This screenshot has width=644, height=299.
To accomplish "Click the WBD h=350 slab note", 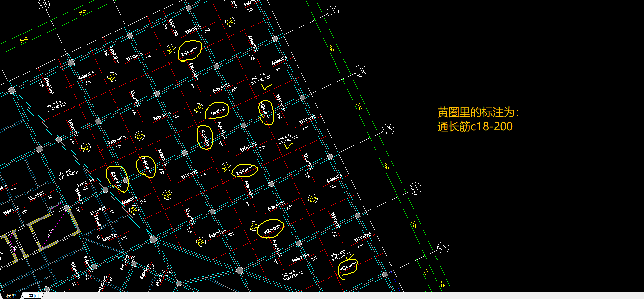I will click(260, 79).
